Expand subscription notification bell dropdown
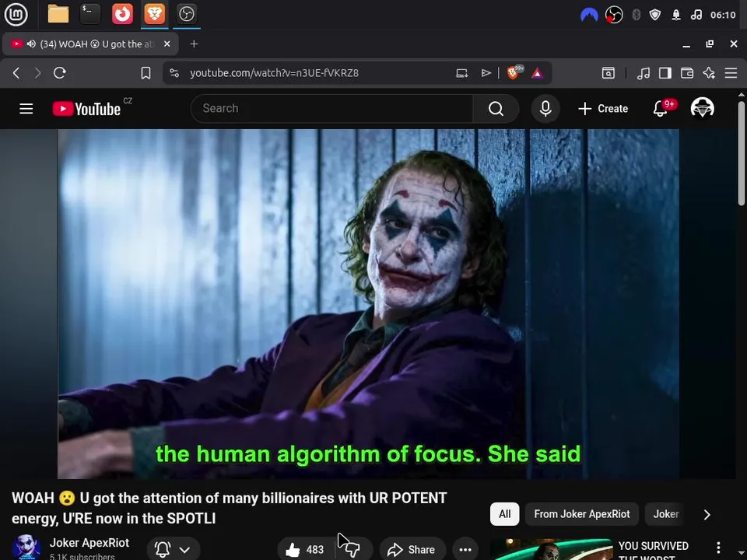 [x=174, y=550]
